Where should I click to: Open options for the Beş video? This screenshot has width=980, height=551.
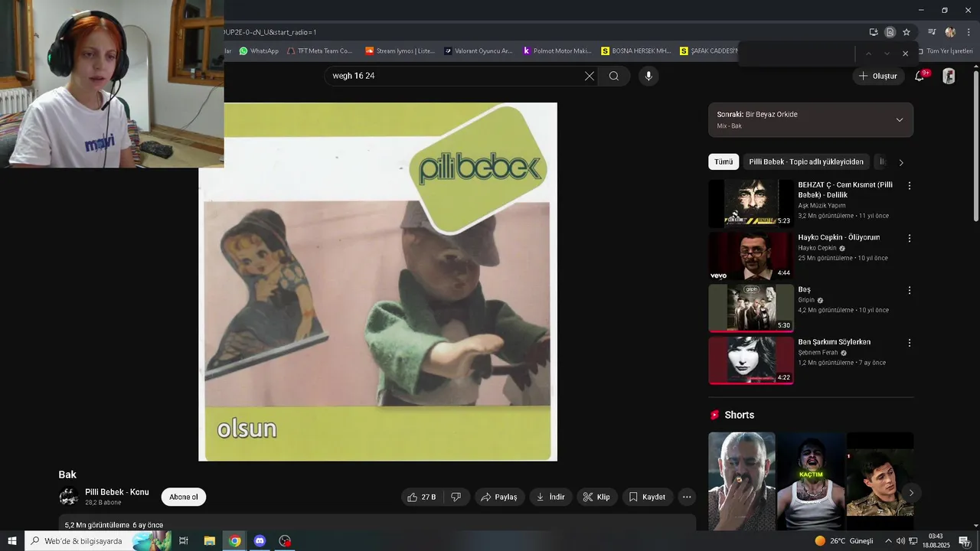(910, 290)
